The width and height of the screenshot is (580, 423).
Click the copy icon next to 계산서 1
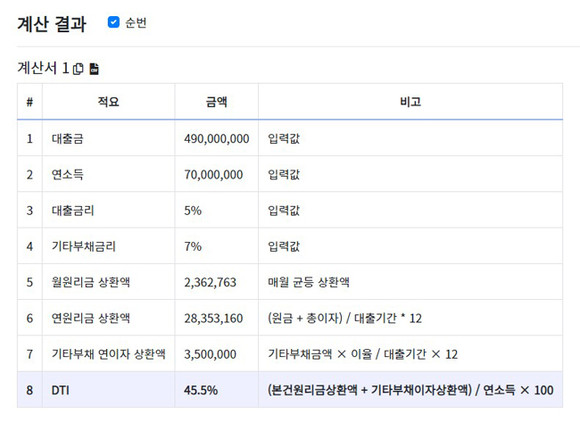point(78,69)
